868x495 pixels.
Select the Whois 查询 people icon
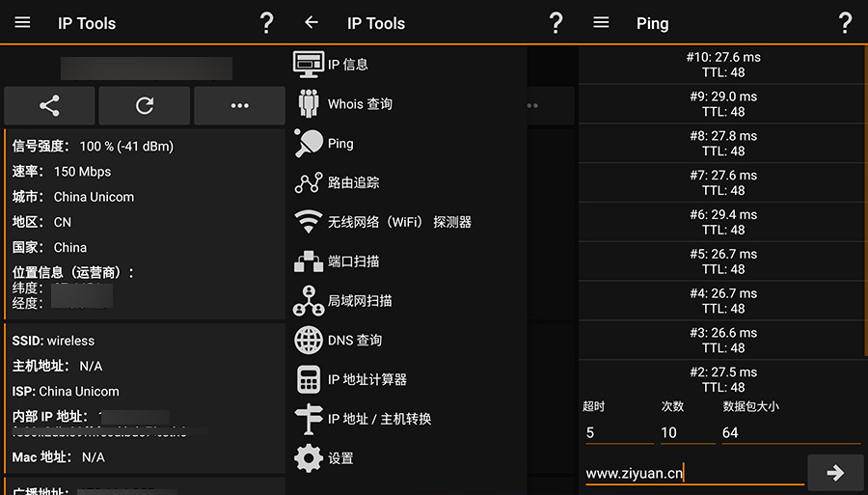point(309,104)
